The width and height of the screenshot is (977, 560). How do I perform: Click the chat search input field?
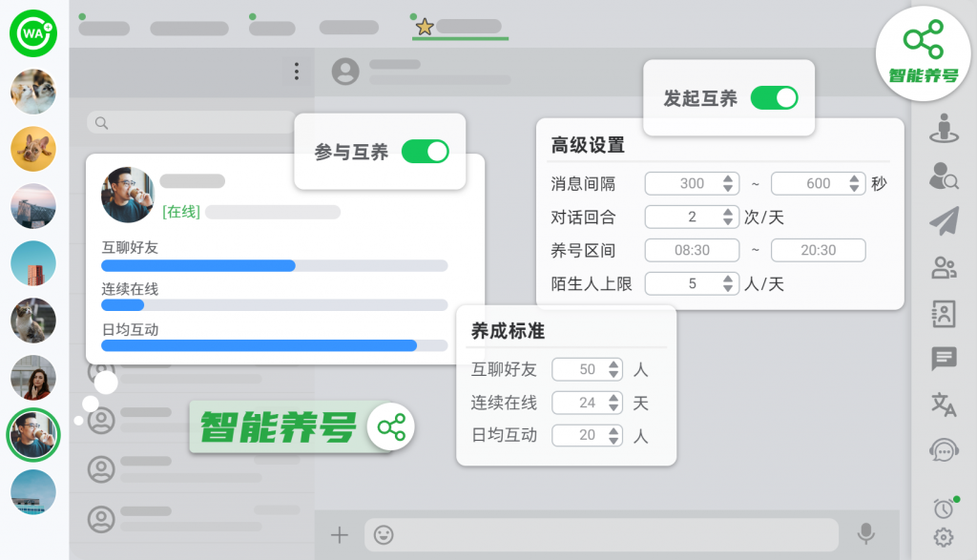click(x=191, y=123)
